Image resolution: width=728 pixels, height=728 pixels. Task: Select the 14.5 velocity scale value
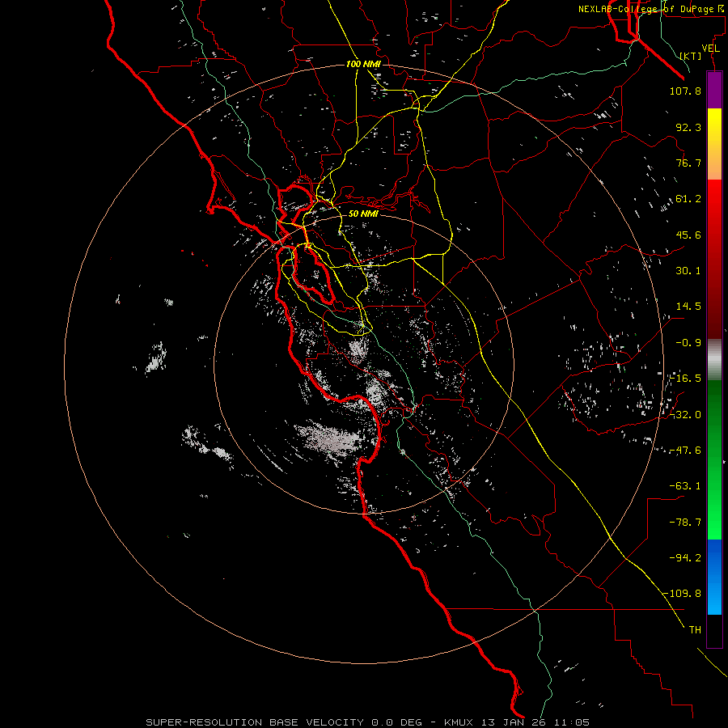(x=688, y=307)
